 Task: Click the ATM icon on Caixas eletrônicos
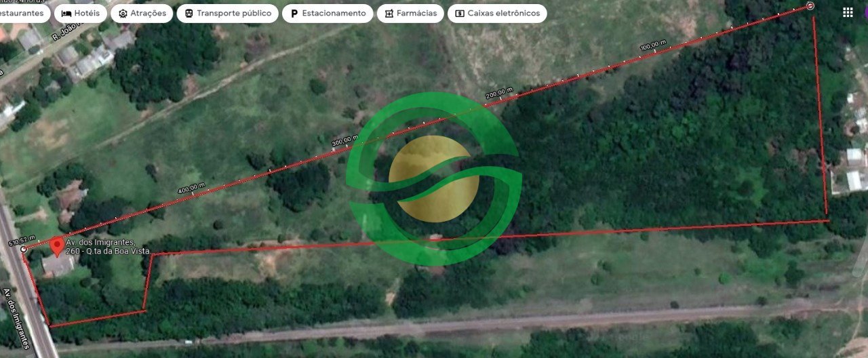pos(460,14)
